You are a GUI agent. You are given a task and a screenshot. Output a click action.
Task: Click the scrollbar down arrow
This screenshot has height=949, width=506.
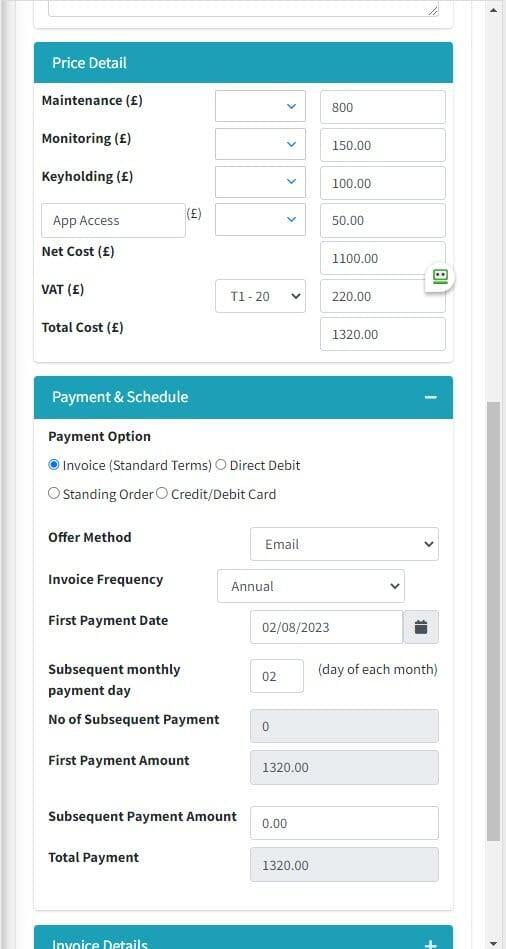pos(493,940)
